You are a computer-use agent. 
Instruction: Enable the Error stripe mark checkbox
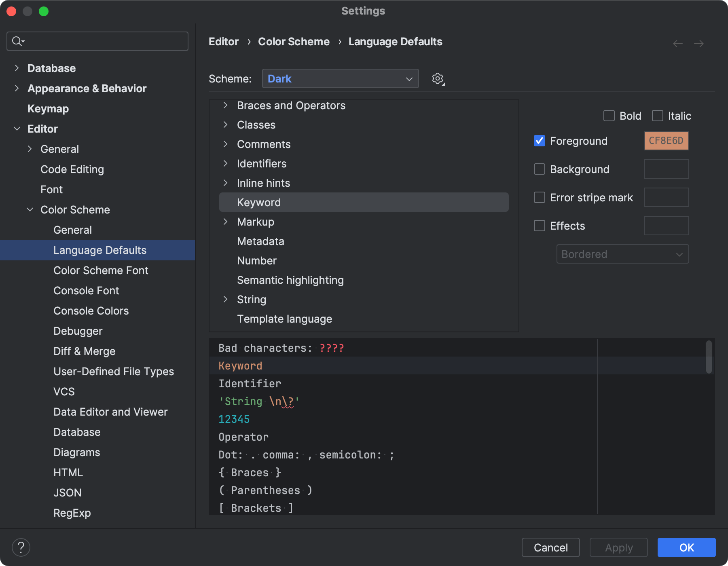click(x=539, y=197)
